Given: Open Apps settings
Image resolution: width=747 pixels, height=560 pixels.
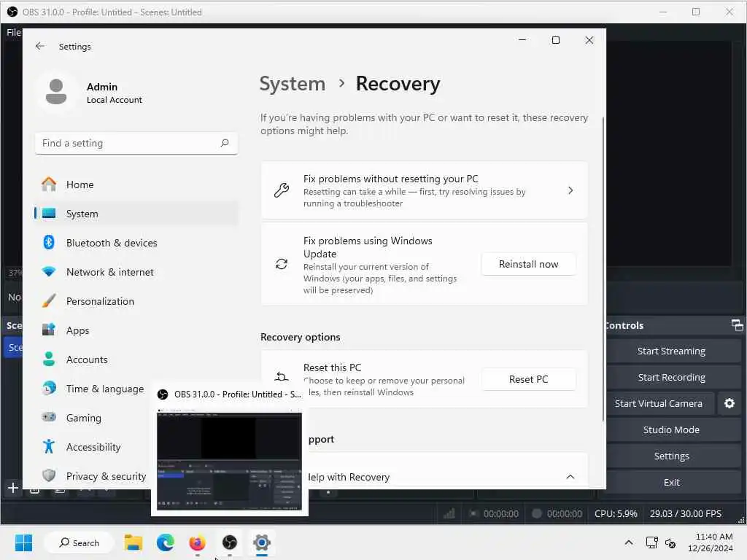Looking at the screenshot, I should [x=136, y=330].
